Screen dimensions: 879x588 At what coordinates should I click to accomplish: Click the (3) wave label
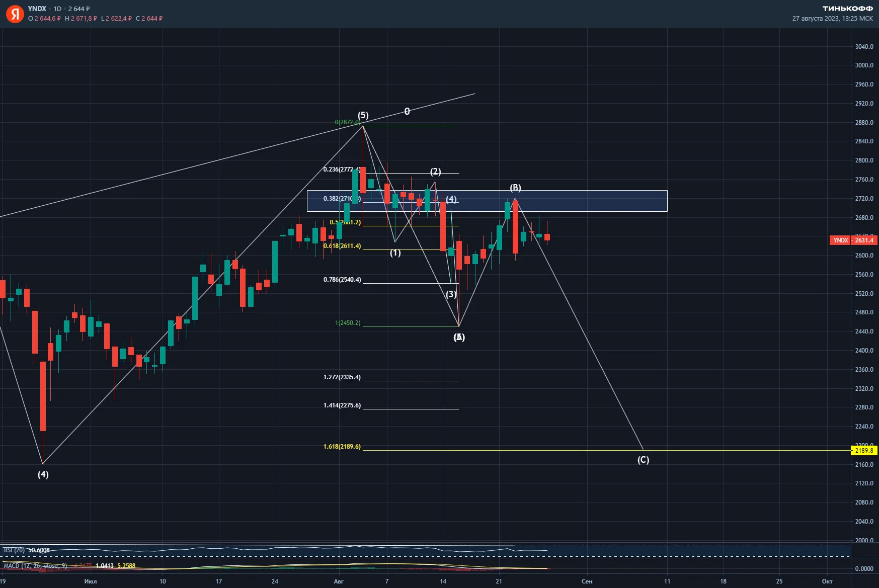(x=451, y=294)
